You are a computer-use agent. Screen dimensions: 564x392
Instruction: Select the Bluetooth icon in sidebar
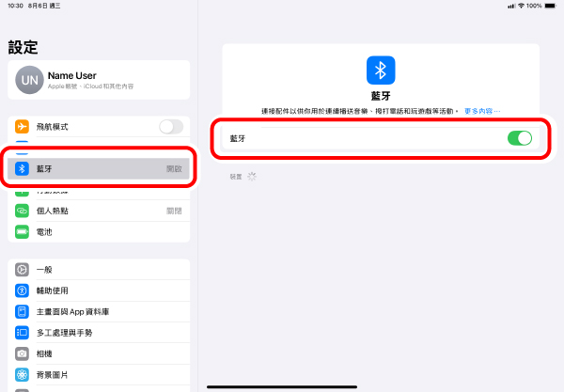tap(22, 169)
